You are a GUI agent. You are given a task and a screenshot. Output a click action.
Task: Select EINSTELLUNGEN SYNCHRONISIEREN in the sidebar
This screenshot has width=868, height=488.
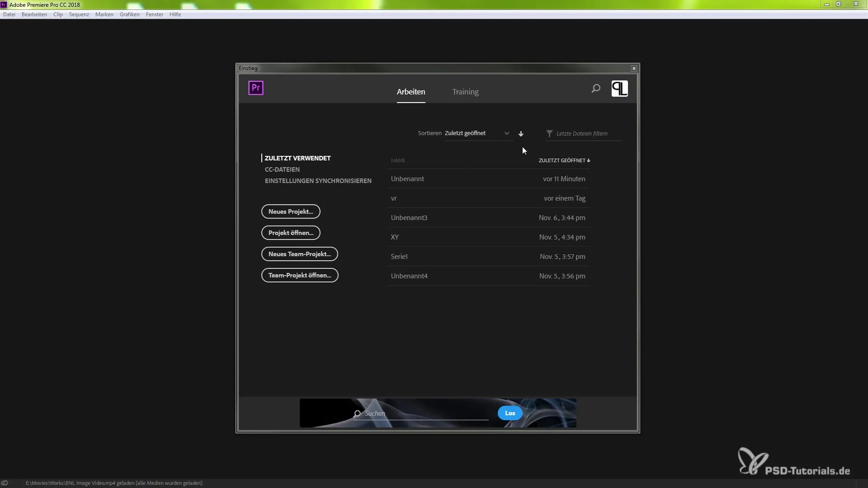click(x=318, y=181)
